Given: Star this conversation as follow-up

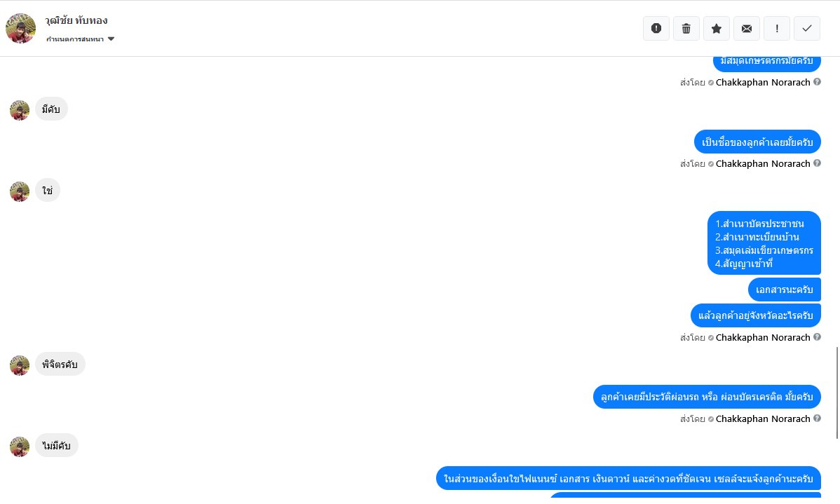Looking at the screenshot, I should 717,28.
